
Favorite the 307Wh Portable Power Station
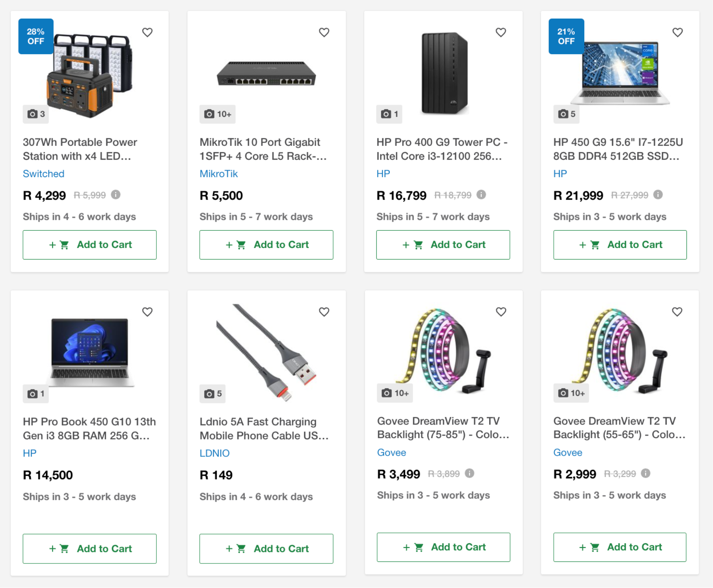point(147,32)
